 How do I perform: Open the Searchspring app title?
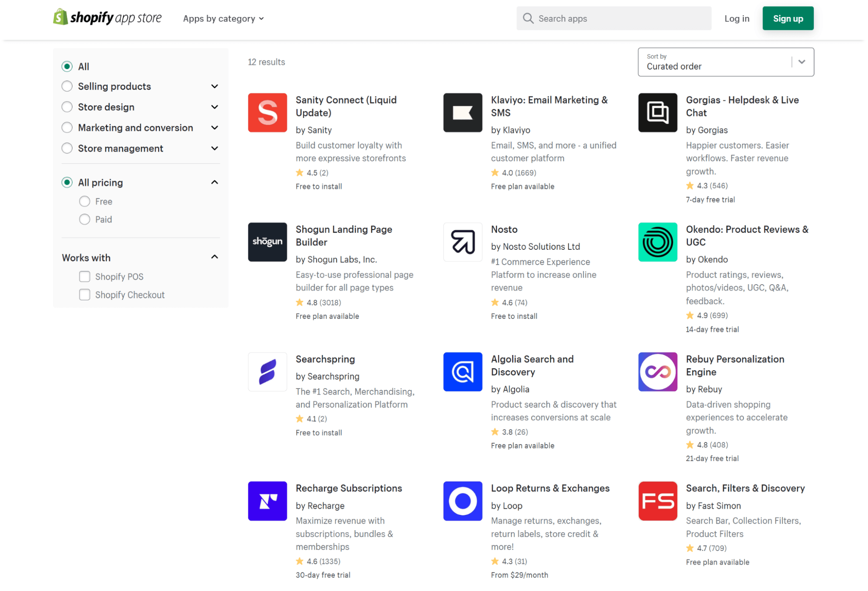click(x=325, y=359)
